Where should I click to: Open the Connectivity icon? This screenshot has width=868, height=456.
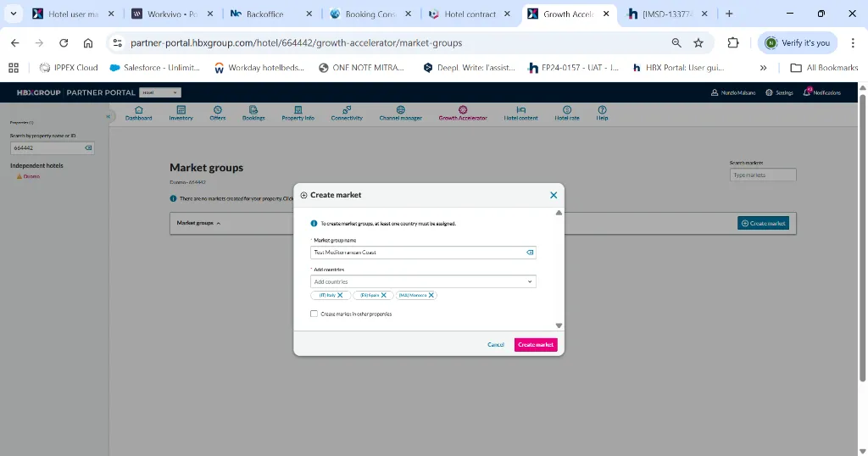click(347, 109)
